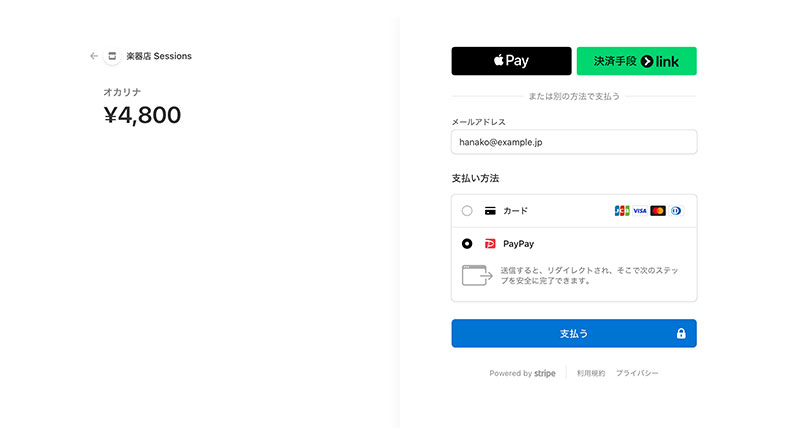Image resolution: width=800 pixels, height=428 pixels.
Task: Submit payment with the blue 支払う button
Action: coord(574,334)
